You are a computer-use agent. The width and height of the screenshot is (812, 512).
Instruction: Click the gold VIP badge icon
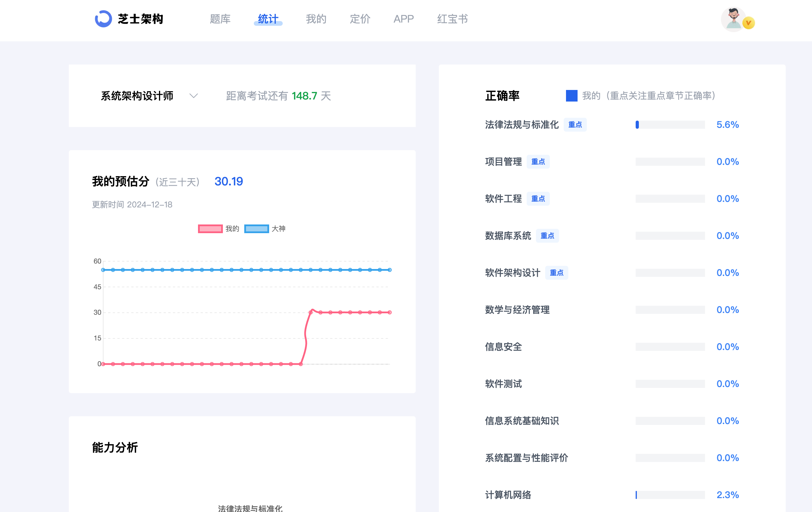pyautogui.click(x=749, y=23)
